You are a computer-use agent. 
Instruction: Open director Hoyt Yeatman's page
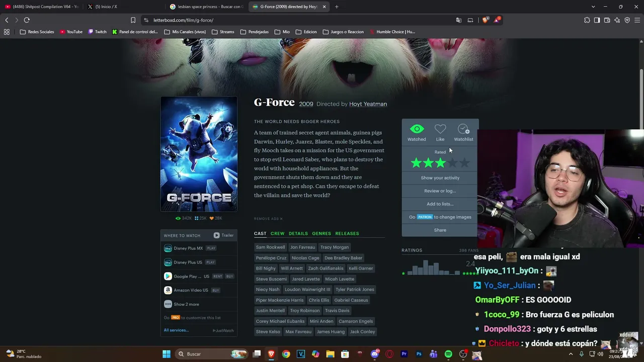[x=368, y=104]
